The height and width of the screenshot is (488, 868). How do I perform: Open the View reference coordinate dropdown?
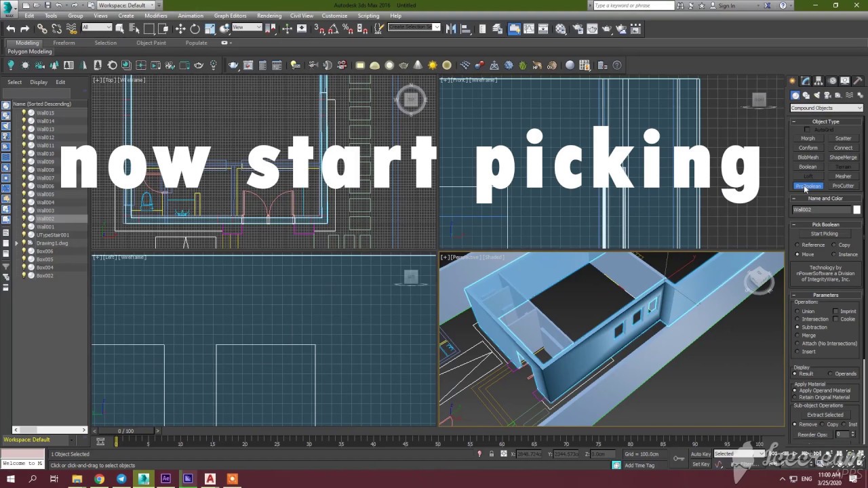pos(247,28)
